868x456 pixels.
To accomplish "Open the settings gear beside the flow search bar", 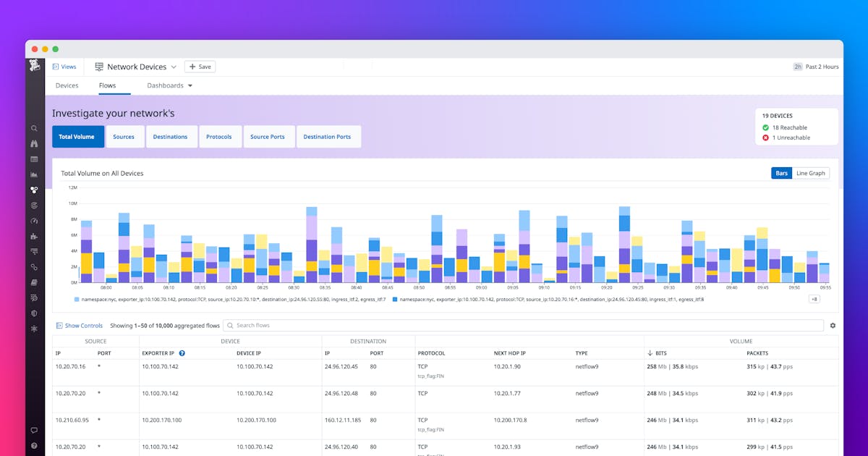I will [833, 325].
